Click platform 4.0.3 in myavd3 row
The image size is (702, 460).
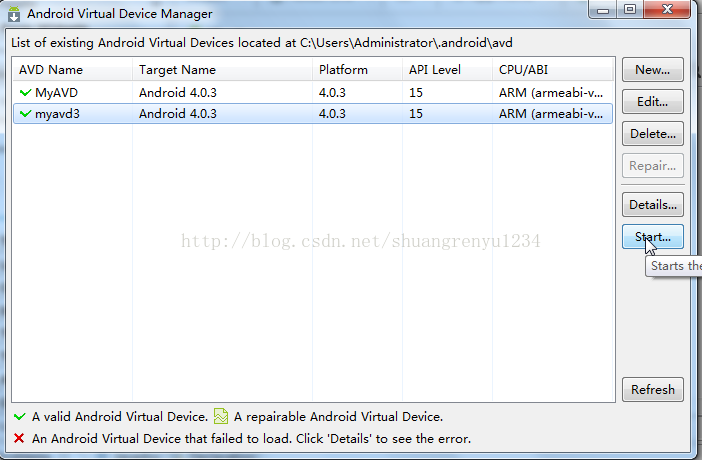click(332, 114)
